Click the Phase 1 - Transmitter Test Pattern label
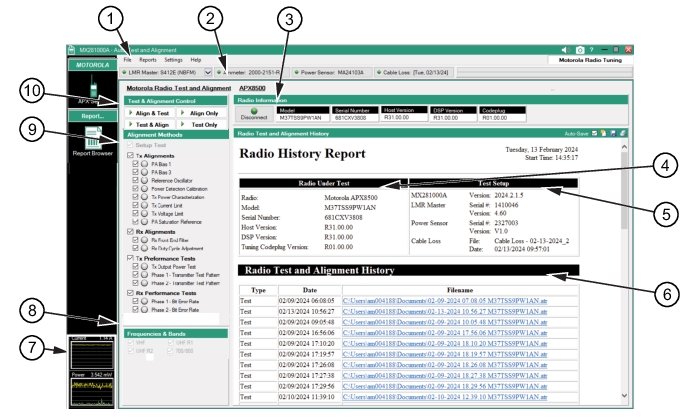Viewport: 694px width, 420px height. [185, 275]
